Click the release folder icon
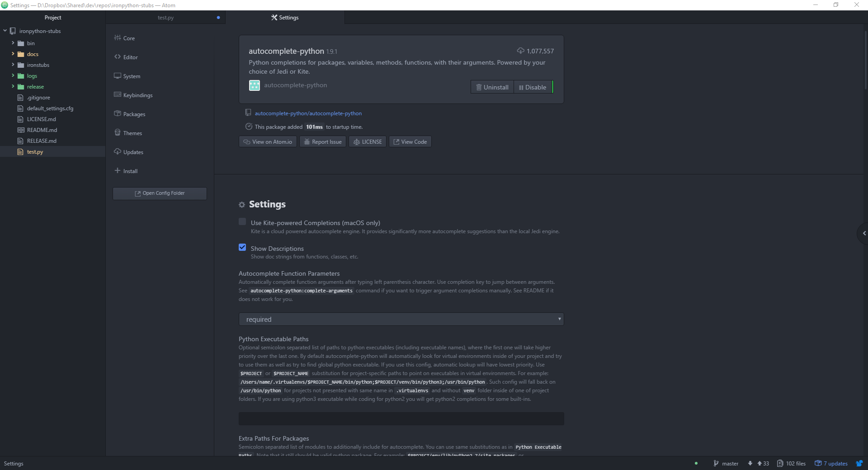This screenshot has height=470, width=868. tap(20, 87)
